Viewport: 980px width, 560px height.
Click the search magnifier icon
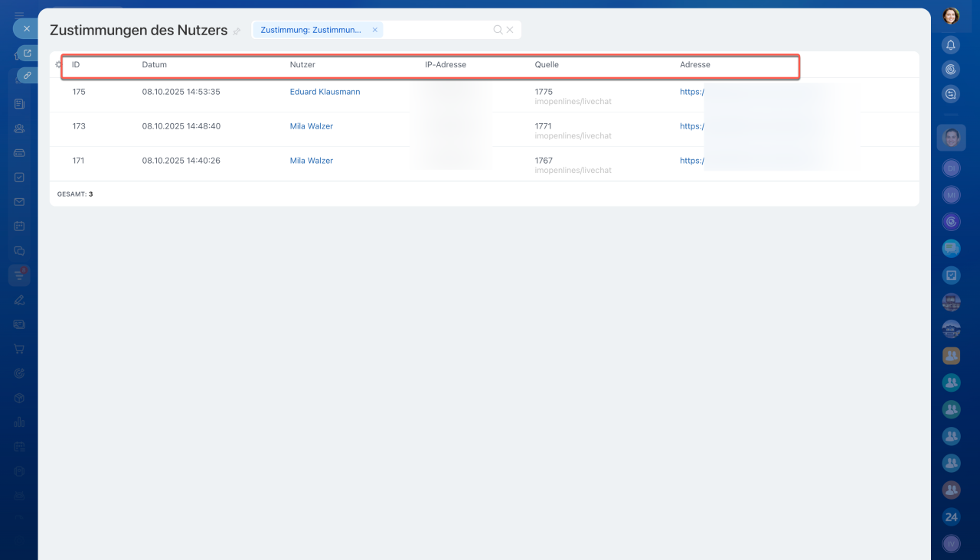tap(498, 30)
